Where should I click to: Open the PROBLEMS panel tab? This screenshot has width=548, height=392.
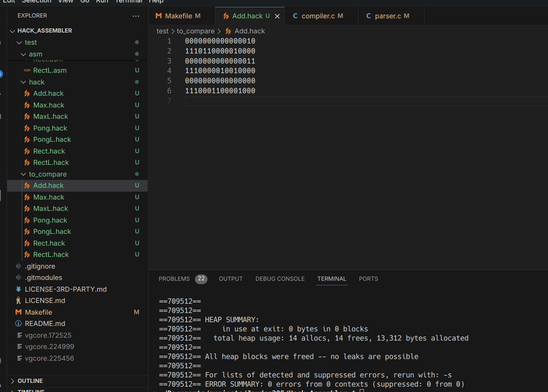[x=174, y=279]
